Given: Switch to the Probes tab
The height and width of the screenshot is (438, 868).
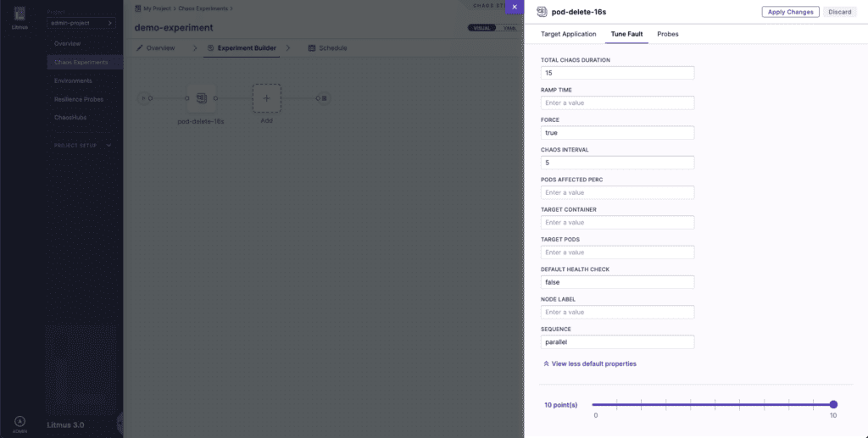Looking at the screenshot, I should 667,34.
